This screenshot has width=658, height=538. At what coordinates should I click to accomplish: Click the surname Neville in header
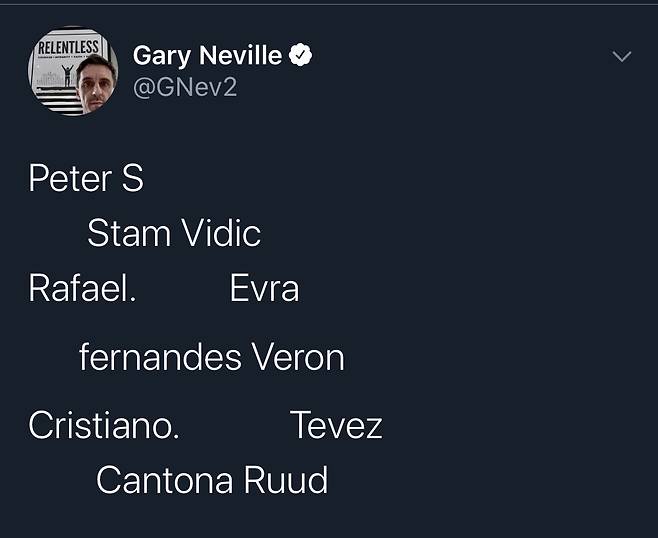[x=244, y=56]
